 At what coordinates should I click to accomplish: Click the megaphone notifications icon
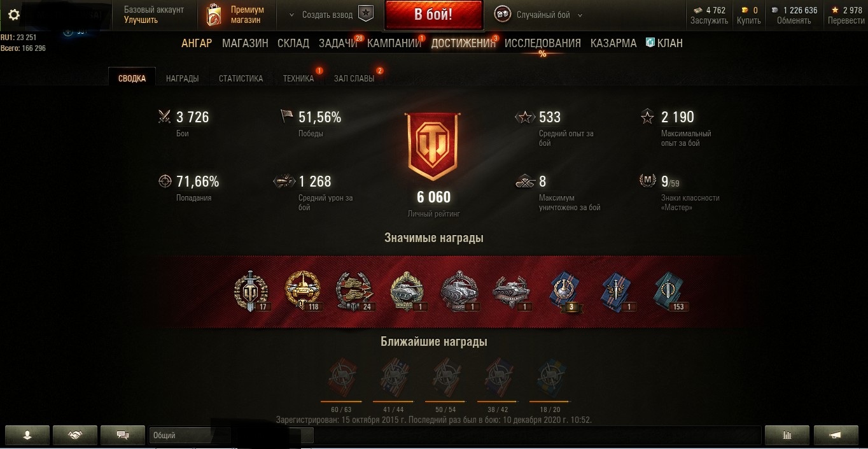point(836,435)
